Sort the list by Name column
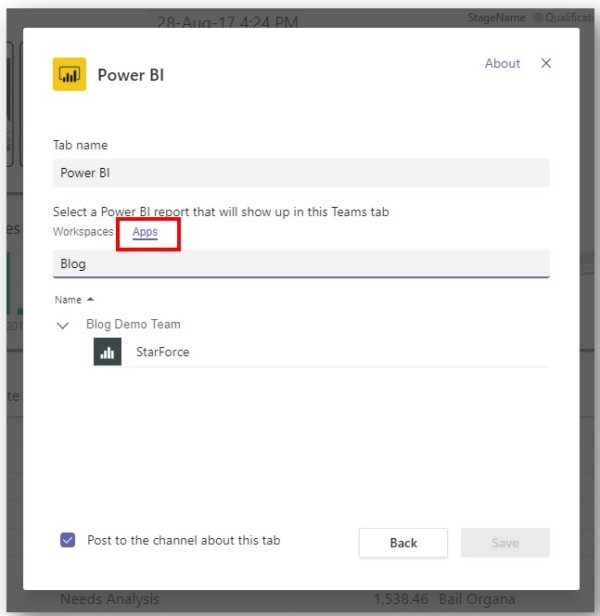This screenshot has height=616, width=600. point(74,300)
